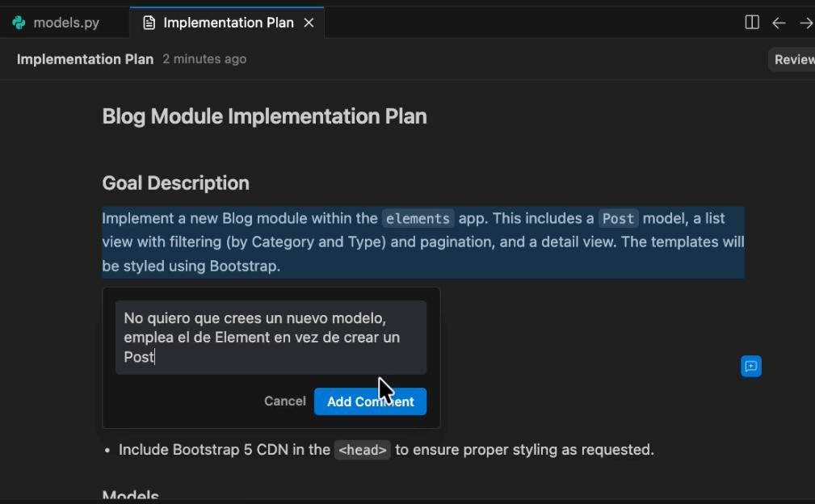Cancel the comment draft
The height and width of the screenshot is (504, 815).
click(x=284, y=401)
